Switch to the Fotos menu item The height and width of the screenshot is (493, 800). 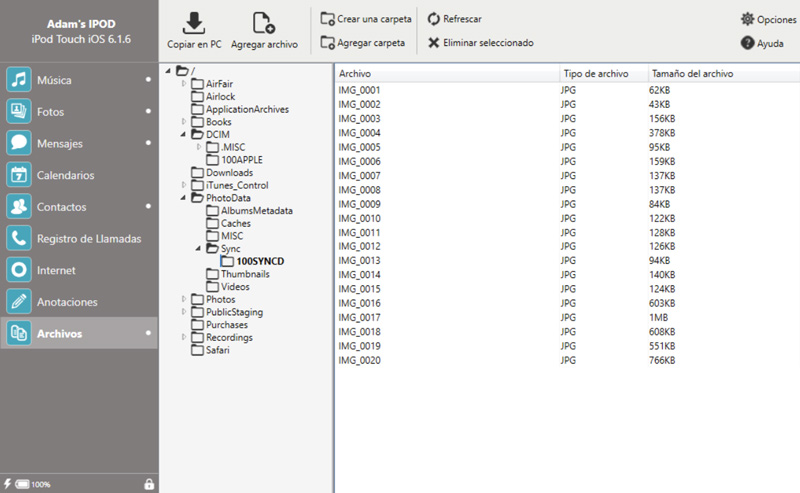[79, 111]
